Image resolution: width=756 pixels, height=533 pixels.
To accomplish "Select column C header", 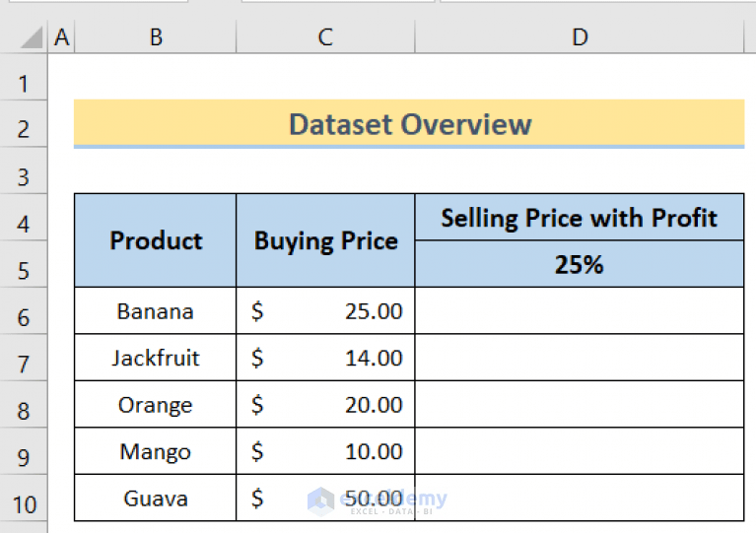I will [325, 36].
